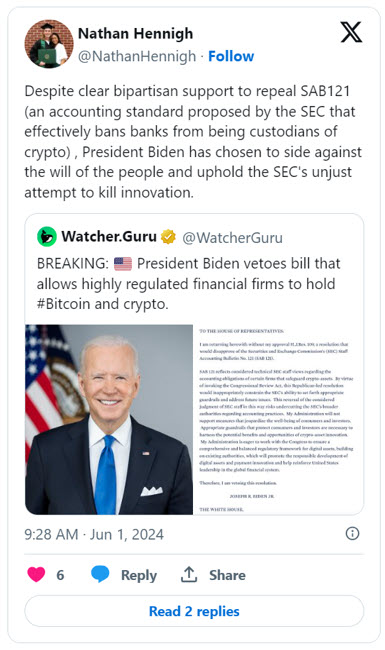Screen dimensions: 385x650
Task: Open the @WatcherGuru handle
Action: click(232, 238)
